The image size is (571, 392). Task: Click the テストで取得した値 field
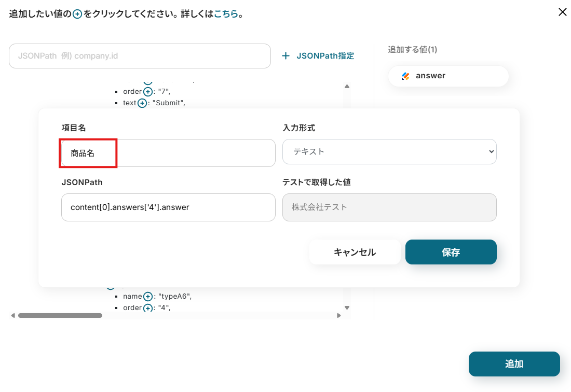pyautogui.click(x=389, y=207)
